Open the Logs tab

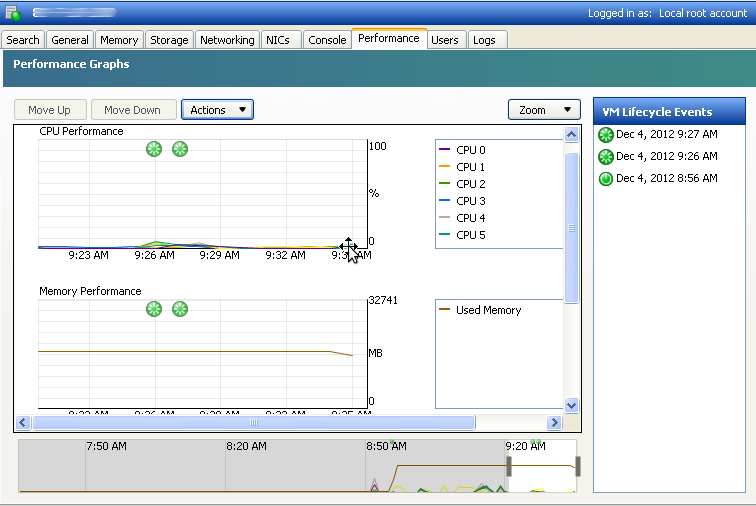[485, 40]
